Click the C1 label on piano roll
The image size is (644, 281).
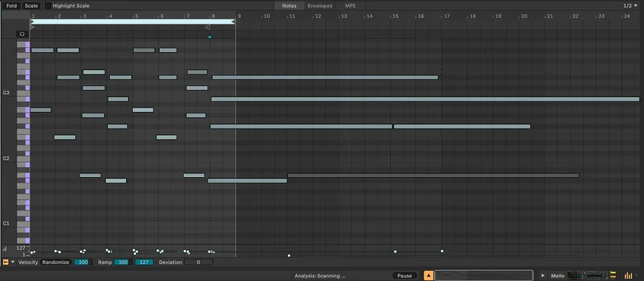pyautogui.click(x=7, y=223)
